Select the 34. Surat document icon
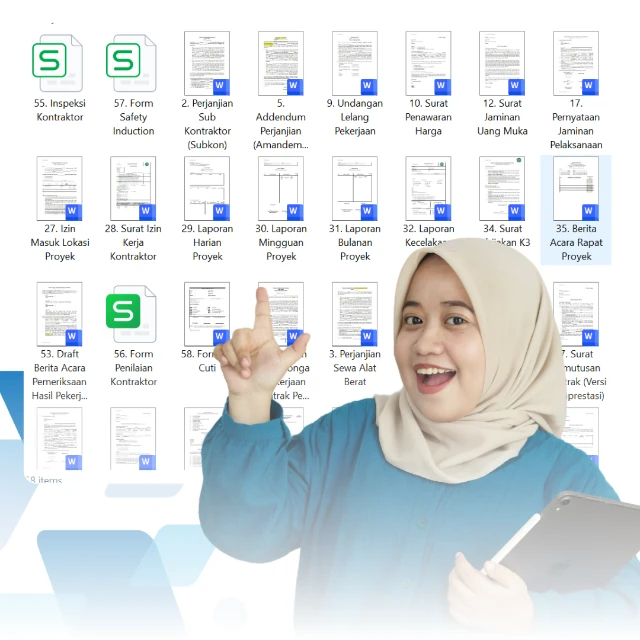Viewport: 640px width, 640px height. pyautogui.click(x=502, y=189)
